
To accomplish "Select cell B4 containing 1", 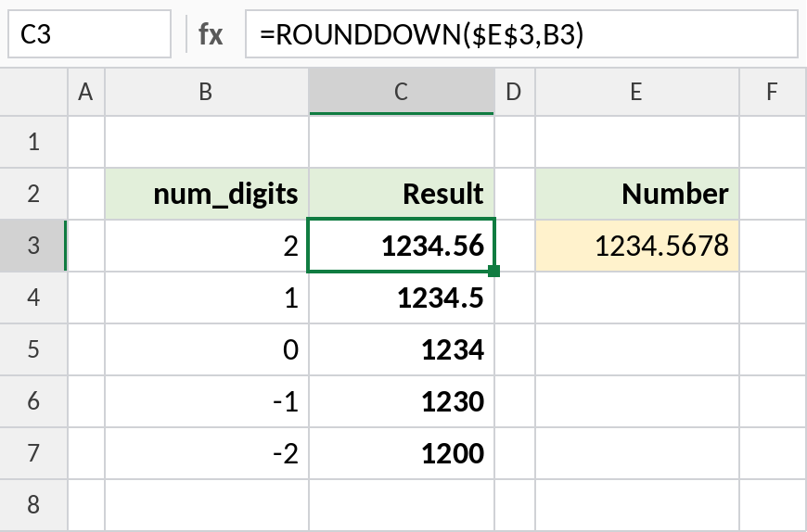I will [206, 298].
